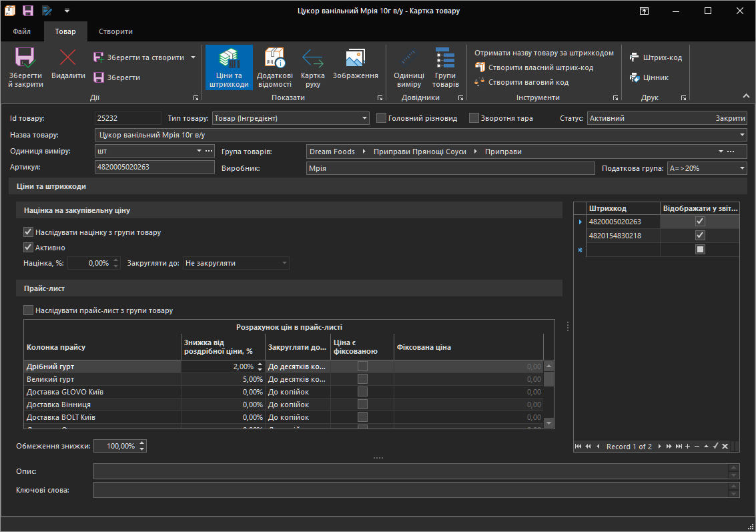Viewport: 756px width, 532px height.
Task: Open the Податкова група dropdown
Action: pyautogui.click(x=742, y=169)
